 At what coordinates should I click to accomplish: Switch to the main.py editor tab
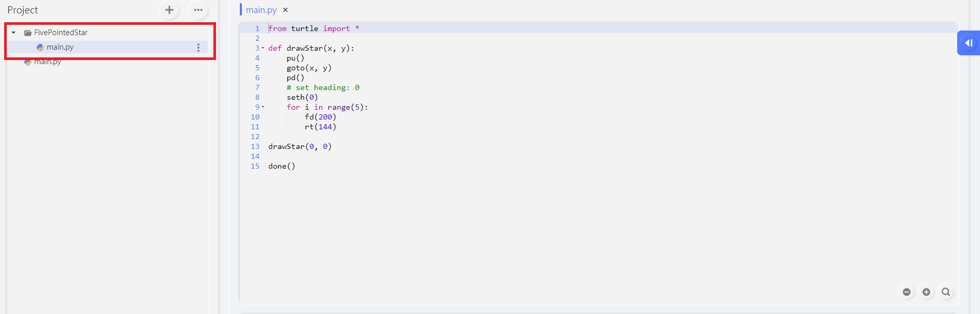coord(261,10)
